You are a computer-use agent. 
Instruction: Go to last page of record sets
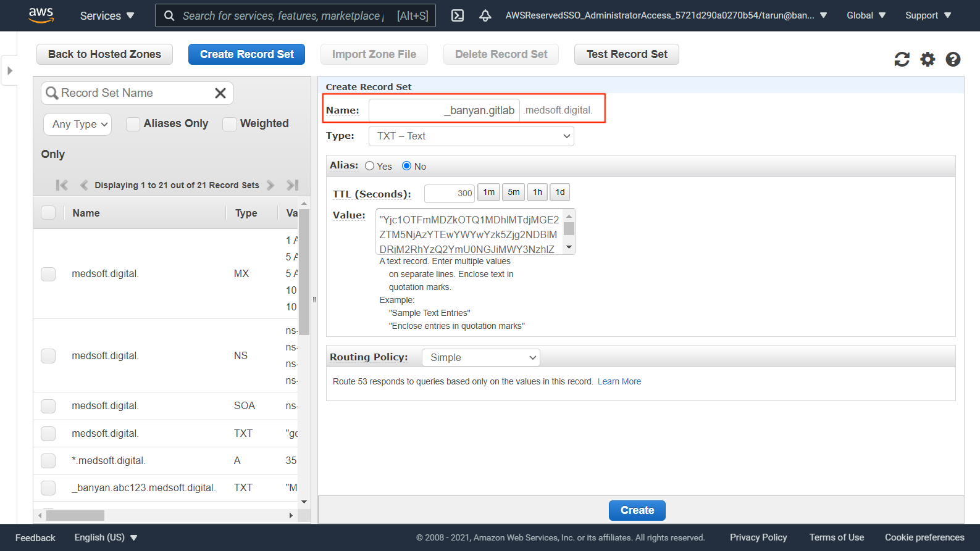(x=293, y=185)
